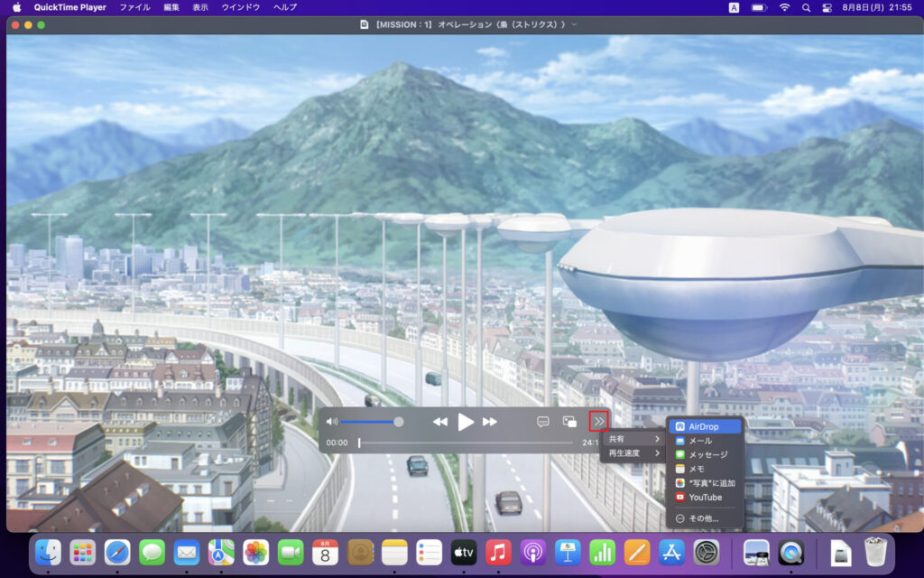
Task: Launch Numbers from the Dock
Action: tap(602, 553)
